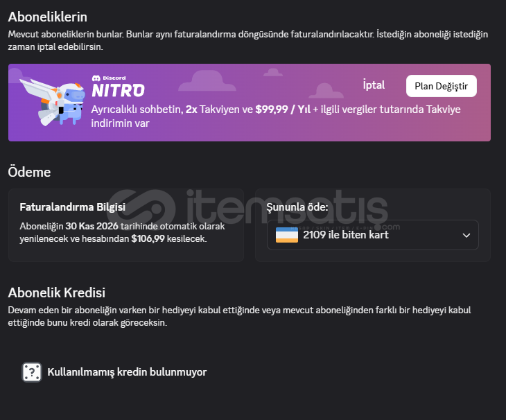Click the 'Aboneliklerin' heading
This screenshot has height=420, width=506.
[x=47, y=17]
